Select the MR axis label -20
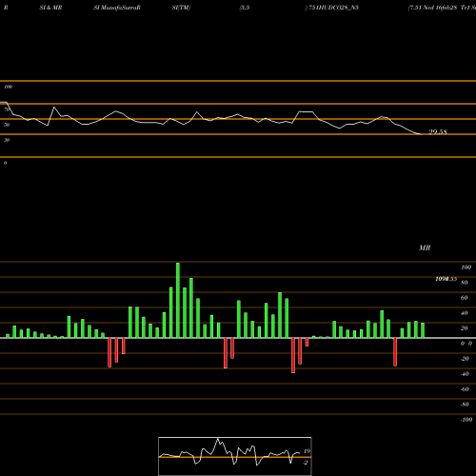 [x=465, y=359]
